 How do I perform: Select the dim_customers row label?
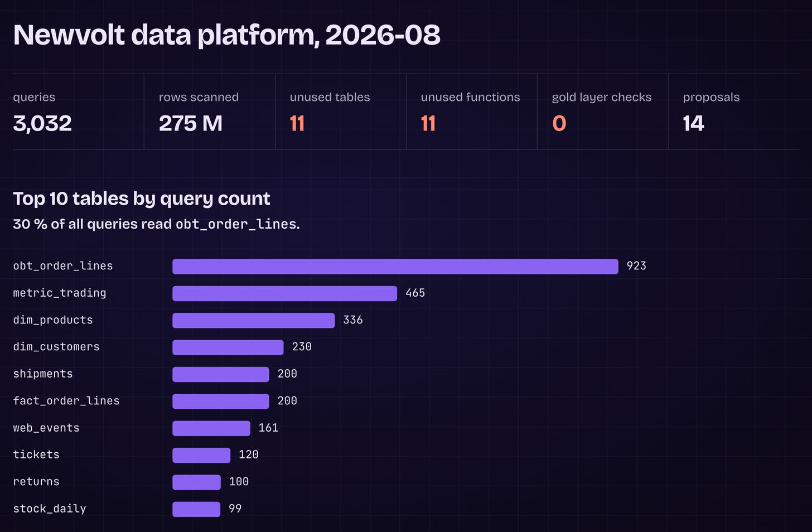[x=56, y=347]
